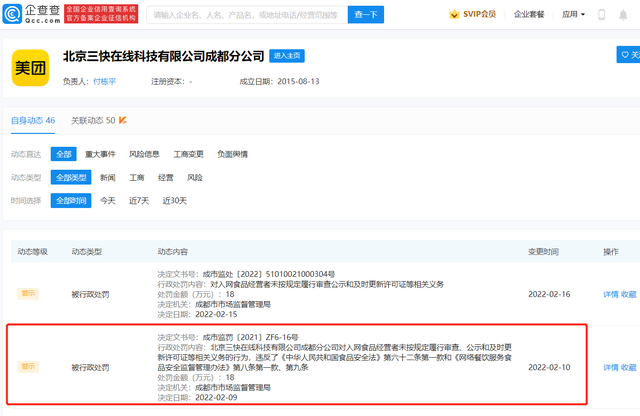Switch to the 自身动态 46 tab
Viewport: 640px width, 416px height.
[x=34, y=121]
